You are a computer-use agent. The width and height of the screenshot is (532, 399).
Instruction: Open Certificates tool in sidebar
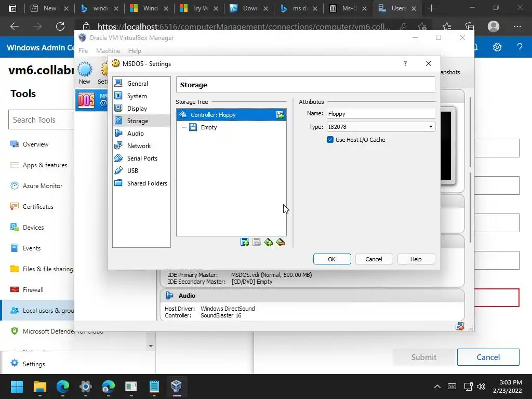click(37, 207)
